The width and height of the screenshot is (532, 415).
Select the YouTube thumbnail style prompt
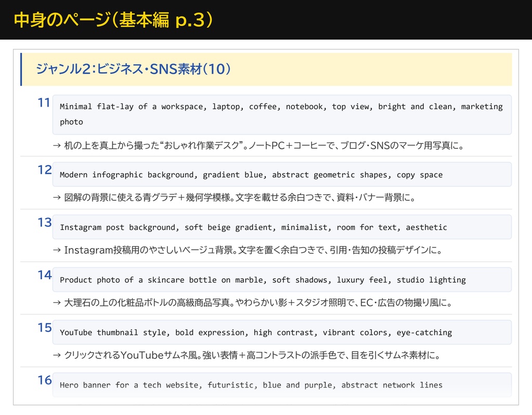(x=282, y=332)
